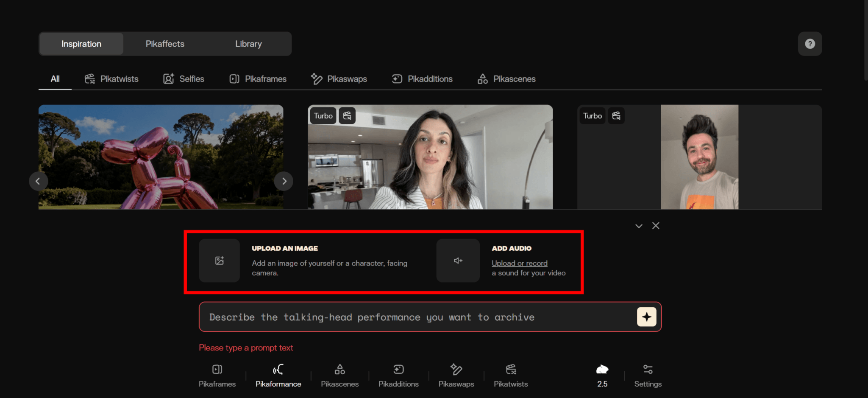Open the 2.5 model version selector
Image resolution: width=868 pixels, height=398 pixels.
click(x=602, y=376)
